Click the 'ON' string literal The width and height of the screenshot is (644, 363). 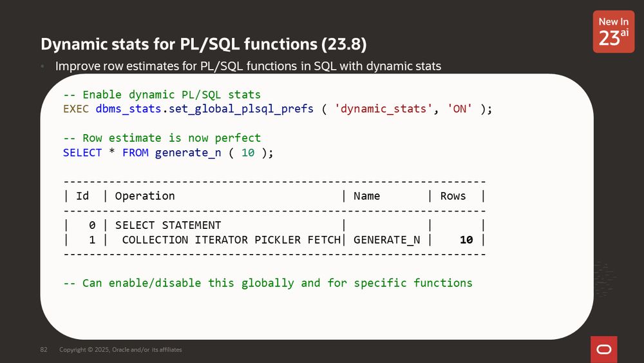click(460, 109)
